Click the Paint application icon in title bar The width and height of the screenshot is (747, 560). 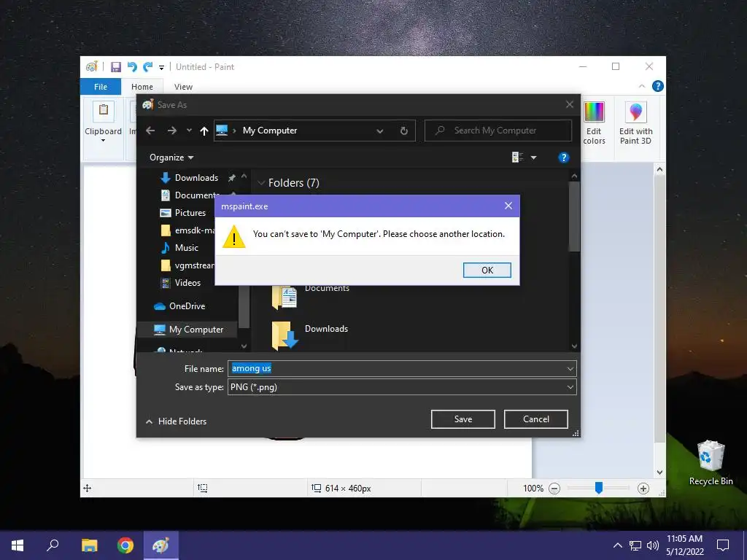pos(91,66)
